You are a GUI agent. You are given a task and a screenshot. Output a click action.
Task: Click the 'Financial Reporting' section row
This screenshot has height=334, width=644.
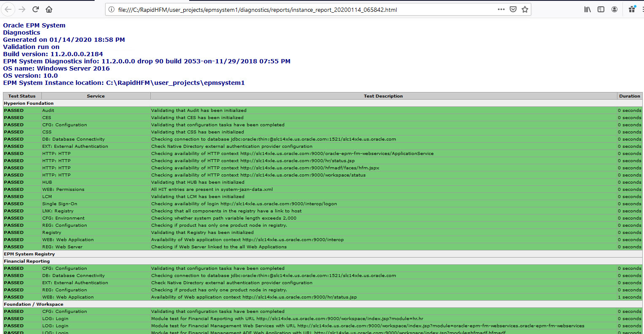pos(323,261)
